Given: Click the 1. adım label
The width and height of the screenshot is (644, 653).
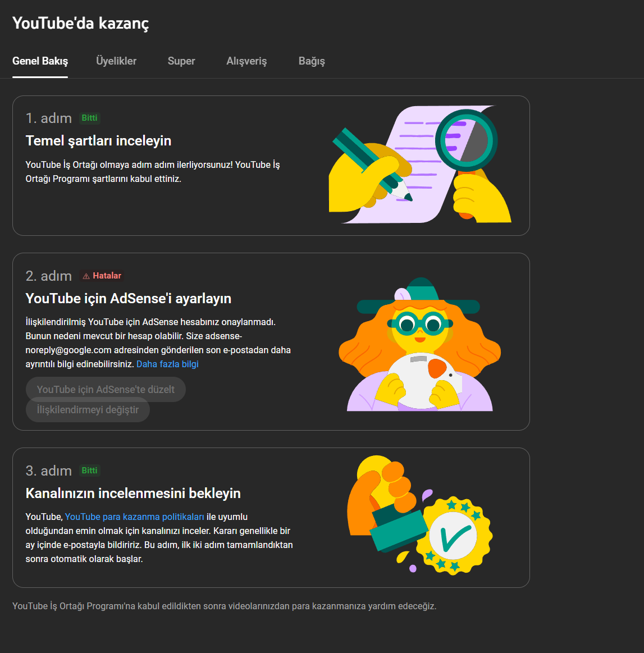Looking at the screenshot, I should point(49,118).
